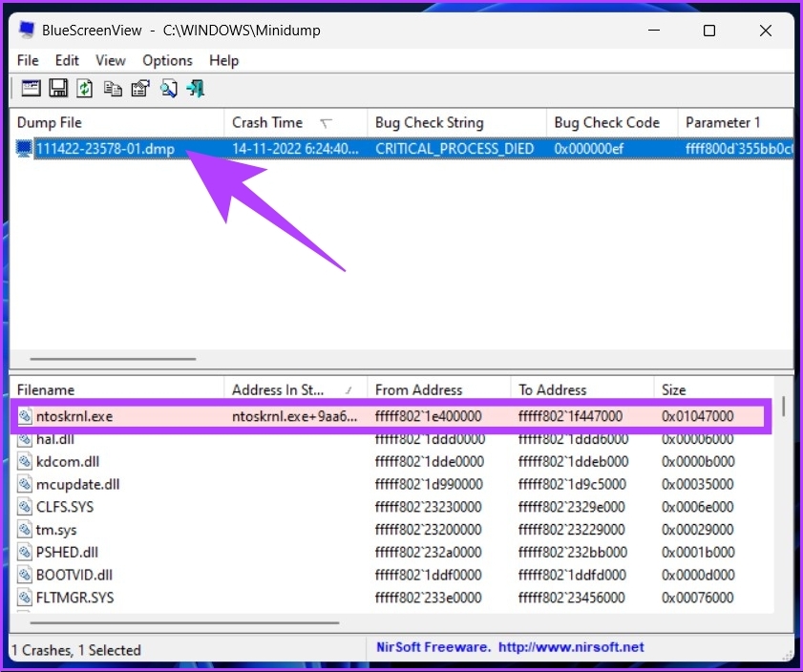Click the crash list horizontal scrollbar
The width and height of the screenshot is (803, 672).
pos(113,359)
